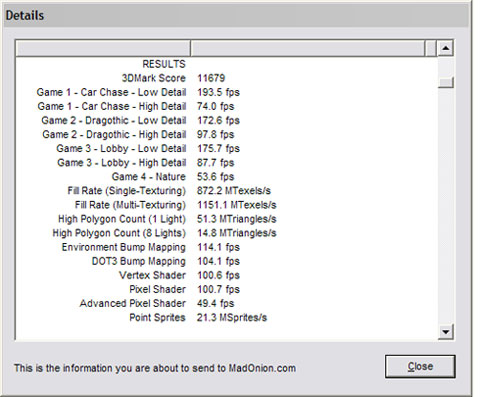Select Environment Bump Mapping label
The image size is (480, 397).
coord(124,247)
